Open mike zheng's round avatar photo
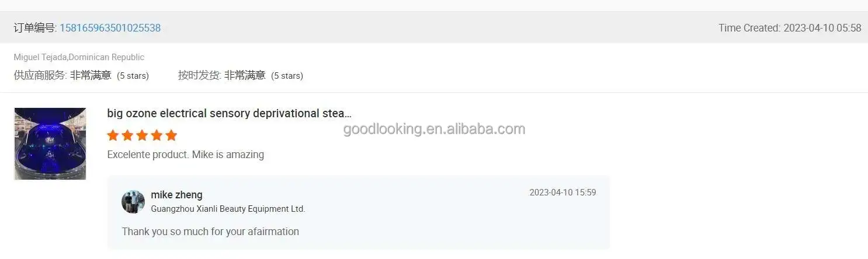 tap(133, 202)
